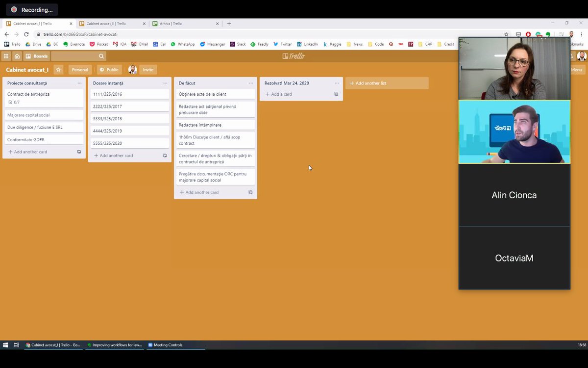Open the Drive bookmark
Viewport: 588px width, 368px height.
click(33, 44)
